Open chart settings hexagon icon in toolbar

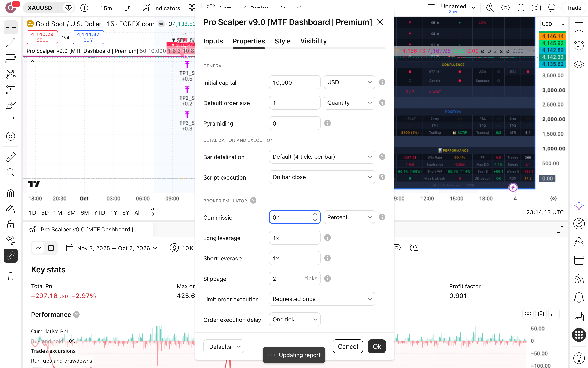click(505, 8)
